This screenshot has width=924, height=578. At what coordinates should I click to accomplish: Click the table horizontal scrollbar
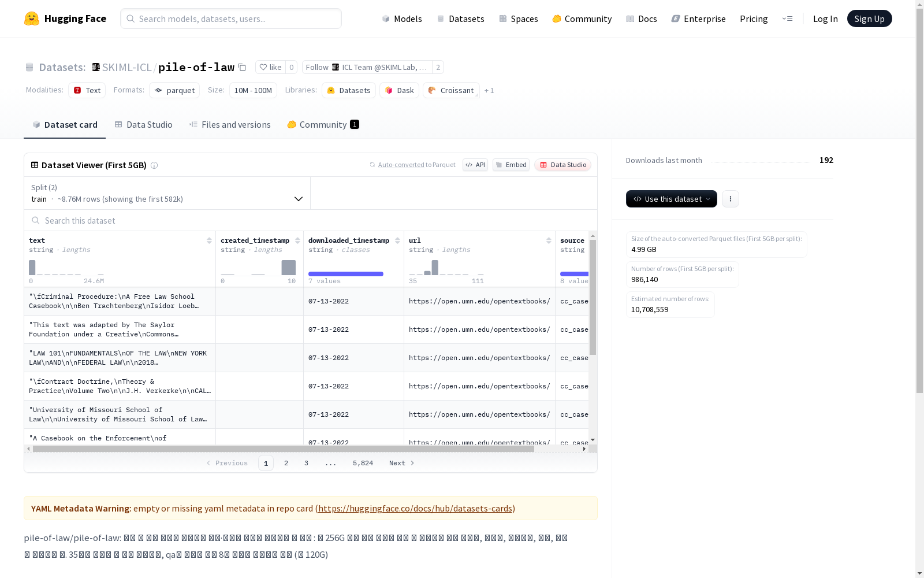283,449
